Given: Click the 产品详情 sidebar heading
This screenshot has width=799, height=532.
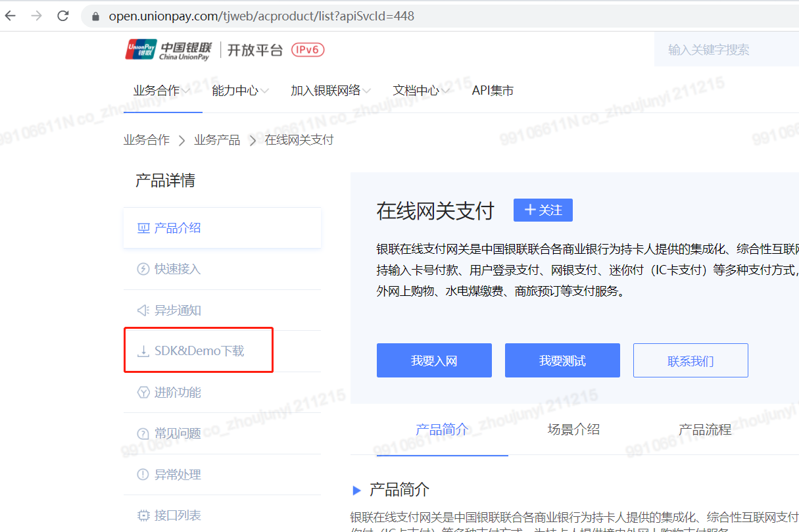Looking at the screenshot, I should pos(165,180).
